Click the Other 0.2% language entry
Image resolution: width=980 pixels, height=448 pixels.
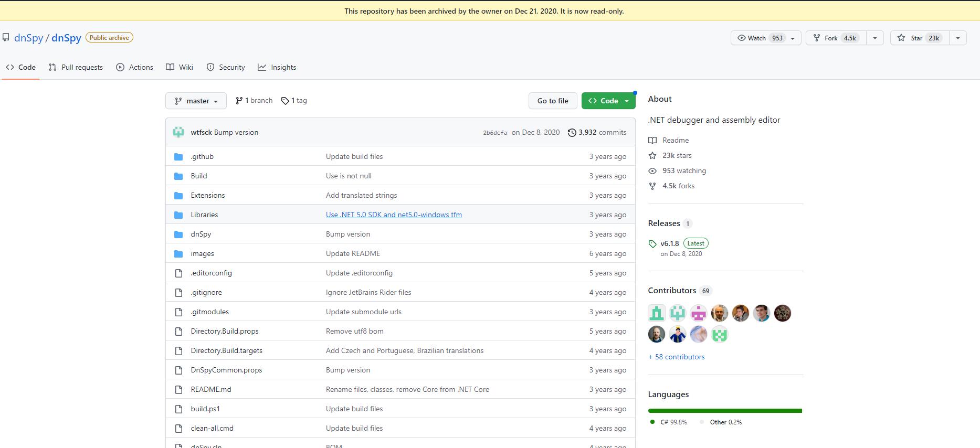(x=721, y=422)
